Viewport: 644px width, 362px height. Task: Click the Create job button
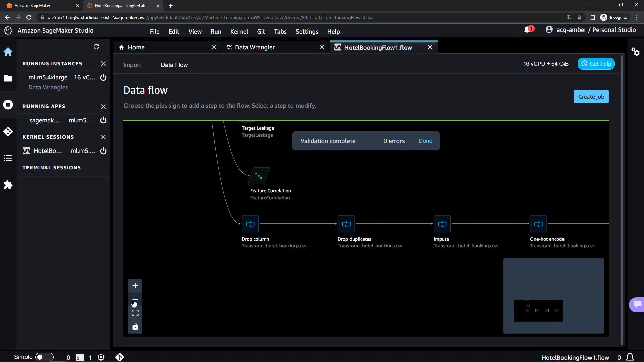tap(591, 97)
